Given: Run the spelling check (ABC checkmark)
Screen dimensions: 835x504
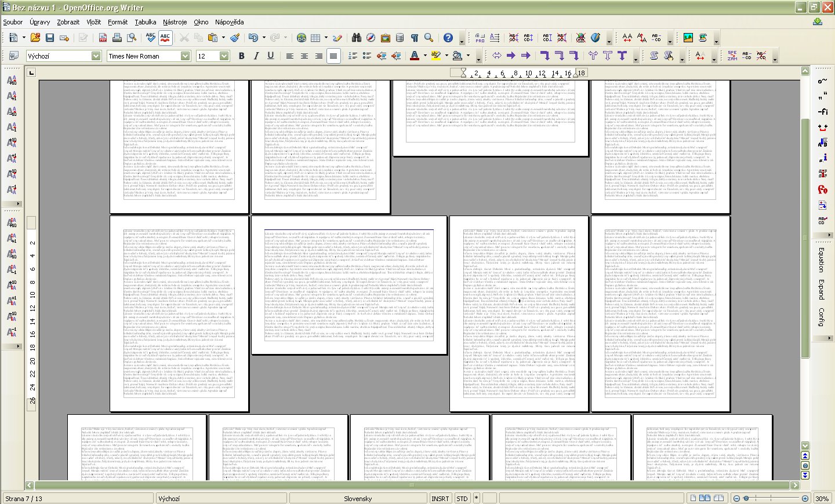Looking at the screenshot, I should pyautogui.click(x=151, y=38).
